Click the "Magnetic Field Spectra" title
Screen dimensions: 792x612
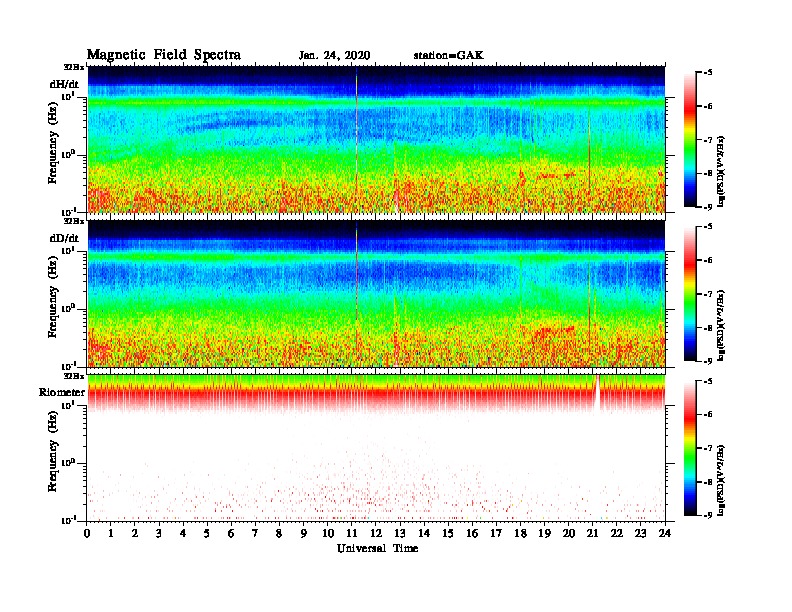pos(164,55)
